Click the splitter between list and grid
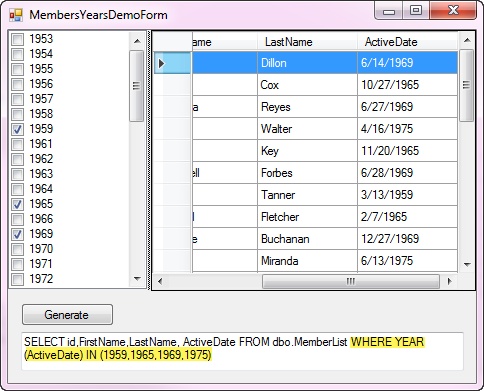484x391 pixels. click(x=149, y=160)
